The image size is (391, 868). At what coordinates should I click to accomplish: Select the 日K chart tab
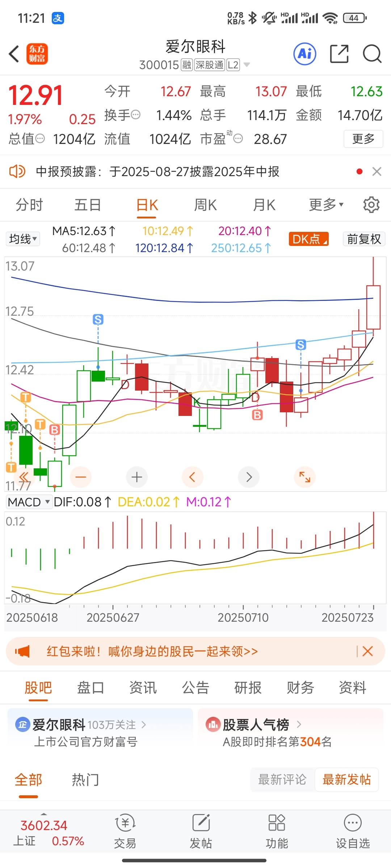(147, 205)
